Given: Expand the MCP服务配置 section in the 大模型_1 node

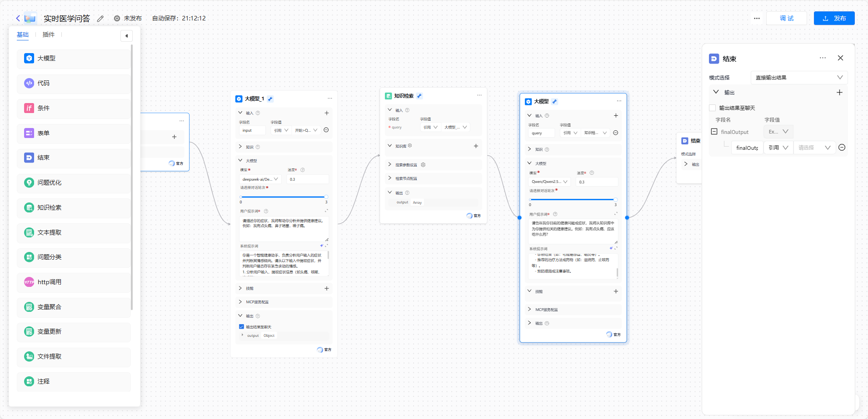Looking at the screenshot, I should [x=240, y=301].
